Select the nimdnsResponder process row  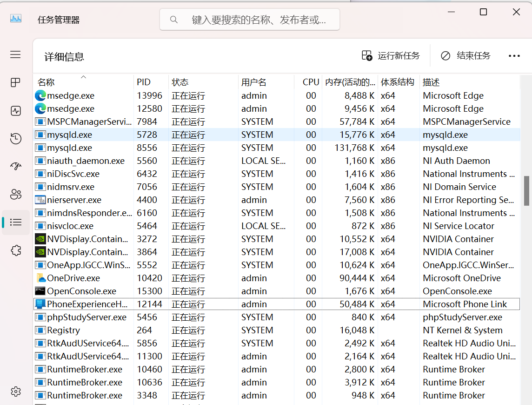pyautogui.click(x=277, y=213)
